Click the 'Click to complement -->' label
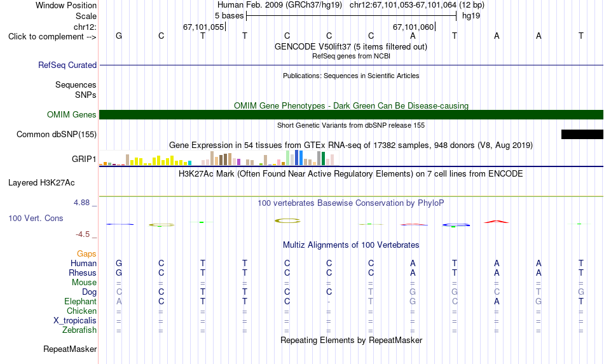Screen dimensions: 604x364 (x=52, y=37)
